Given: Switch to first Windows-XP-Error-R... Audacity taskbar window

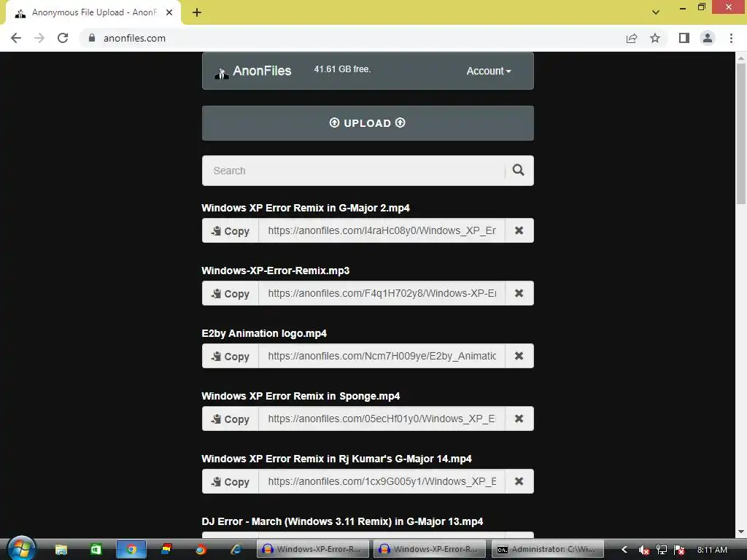Looking at the screenshot, I should 313,550.
